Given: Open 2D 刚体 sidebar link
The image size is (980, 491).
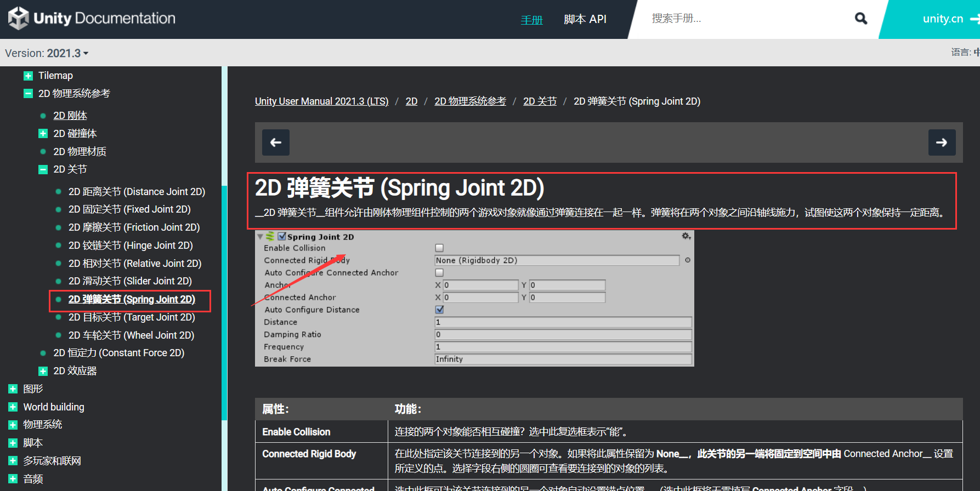Looking at the screenshot, I should point(70,116).
